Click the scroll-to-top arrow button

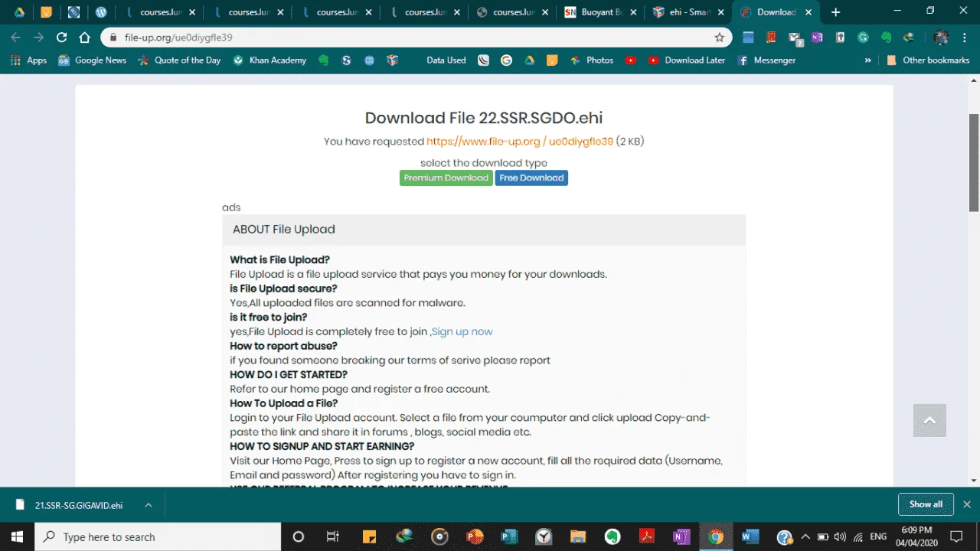[x=929, y=420]
